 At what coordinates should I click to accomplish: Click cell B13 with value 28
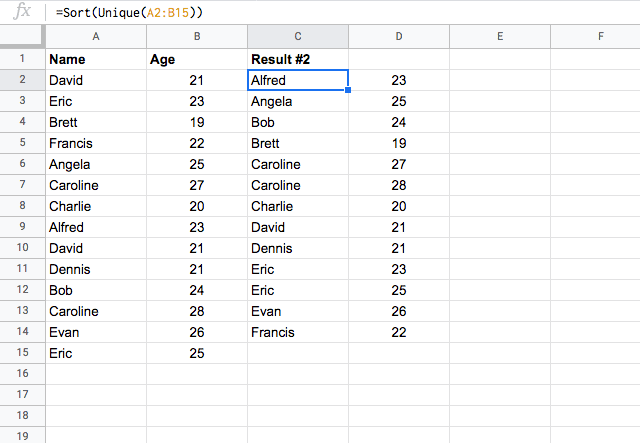point(197,311)
